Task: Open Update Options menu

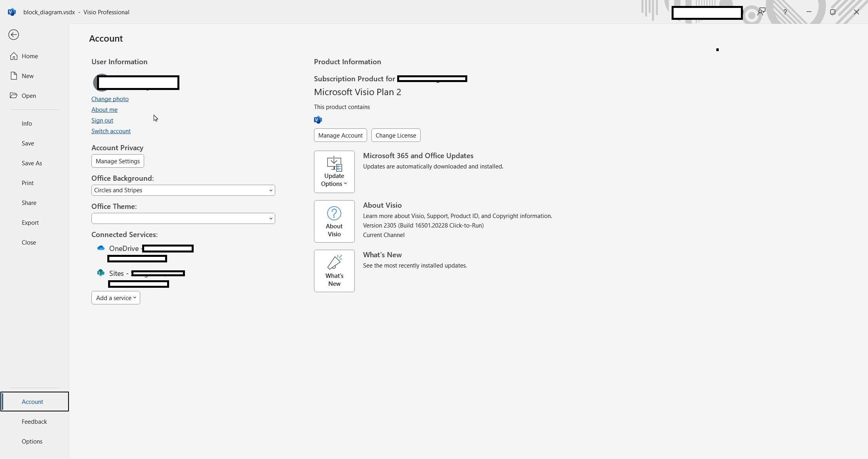Action: click(334, 172)
